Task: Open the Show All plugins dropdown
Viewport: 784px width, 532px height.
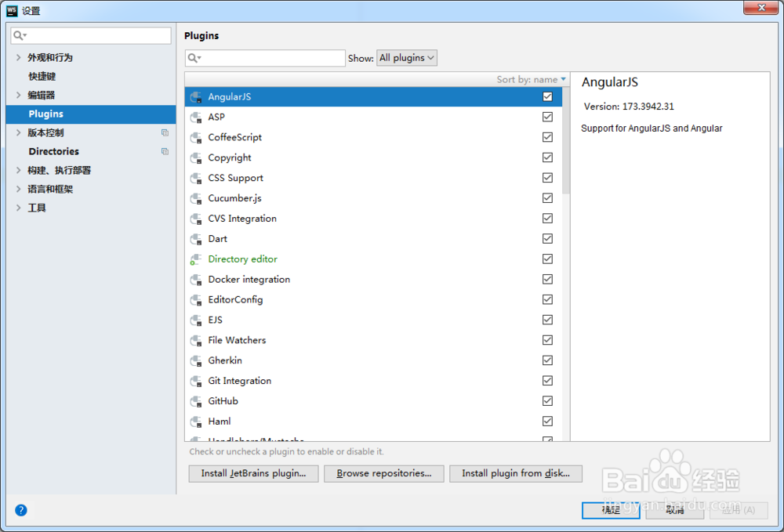Action: coord(406,58)
